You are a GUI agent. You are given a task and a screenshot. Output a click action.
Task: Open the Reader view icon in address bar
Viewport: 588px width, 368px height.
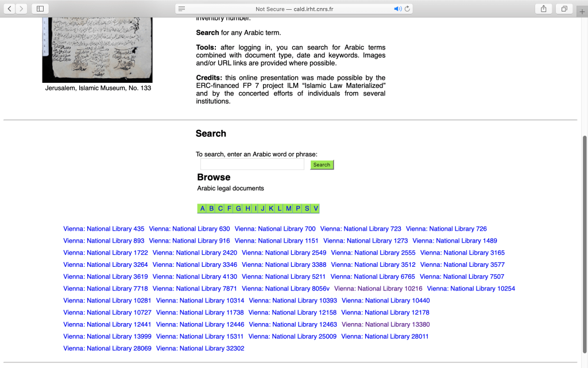click(181, 9)
